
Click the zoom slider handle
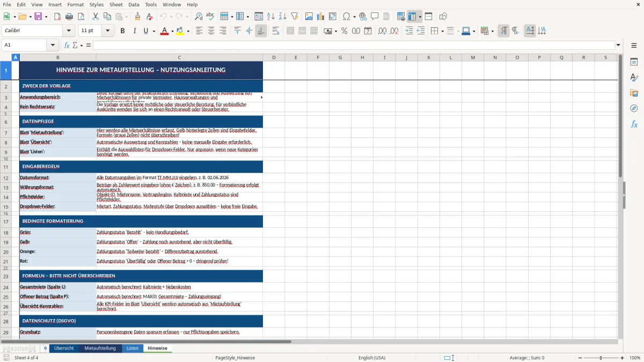(x=601, y=358)
